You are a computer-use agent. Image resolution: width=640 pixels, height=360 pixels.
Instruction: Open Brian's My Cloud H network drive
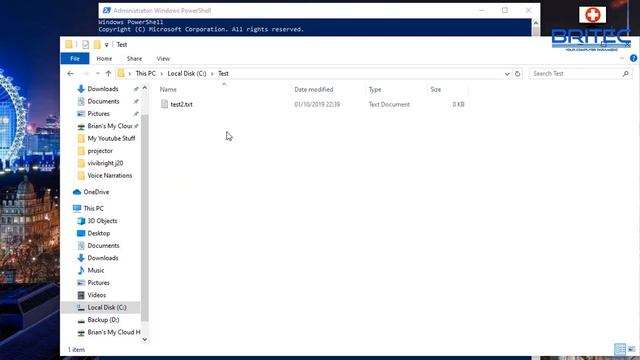[113, 332]
